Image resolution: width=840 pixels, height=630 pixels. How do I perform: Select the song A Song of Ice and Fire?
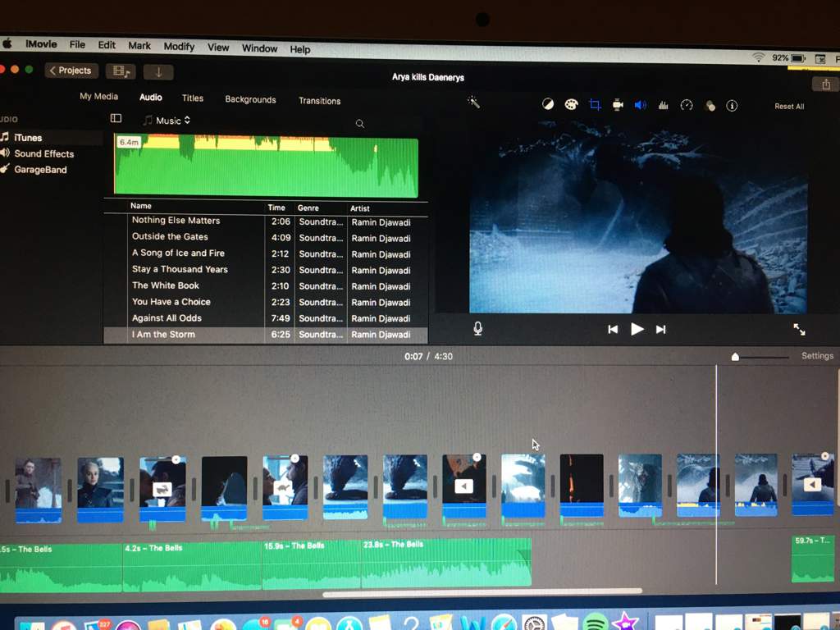click(x=266, y=253)
